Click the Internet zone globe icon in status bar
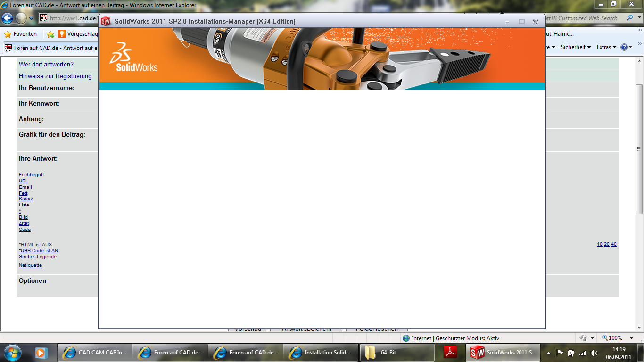Viewport: 644px width, 362px height. point(406,338)
